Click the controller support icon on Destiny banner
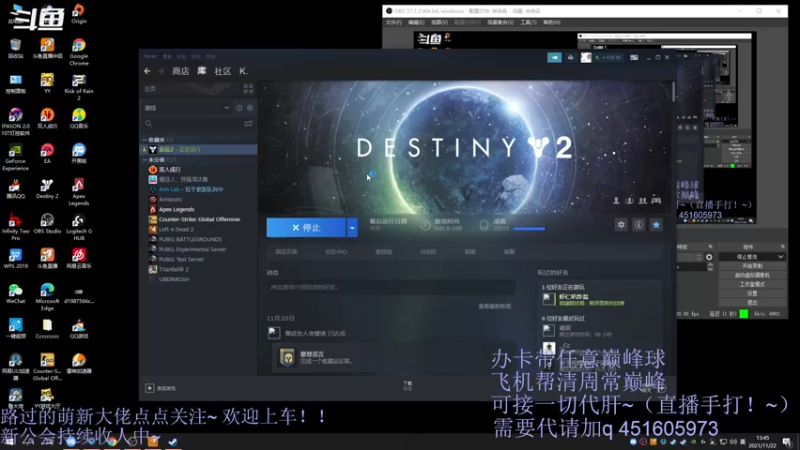Screen dimensions: 800x450 656,201
